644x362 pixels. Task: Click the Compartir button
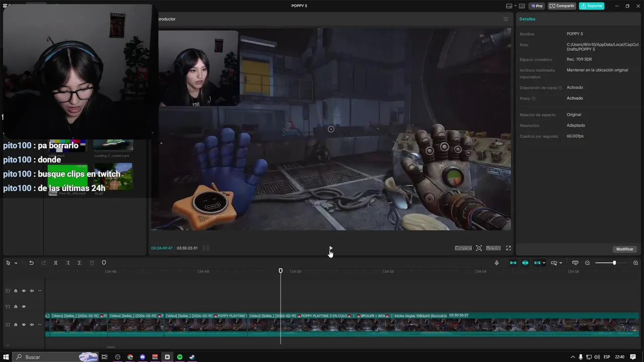(x=561, y=6)
